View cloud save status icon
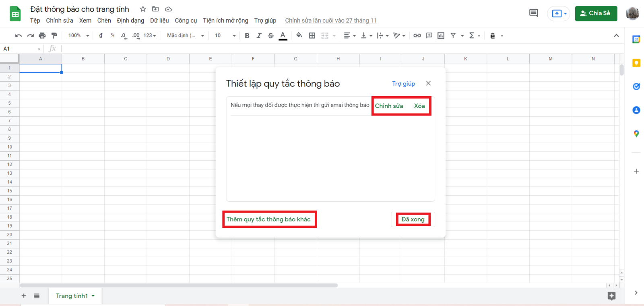 pyautogui.click(x=168, y=9)
